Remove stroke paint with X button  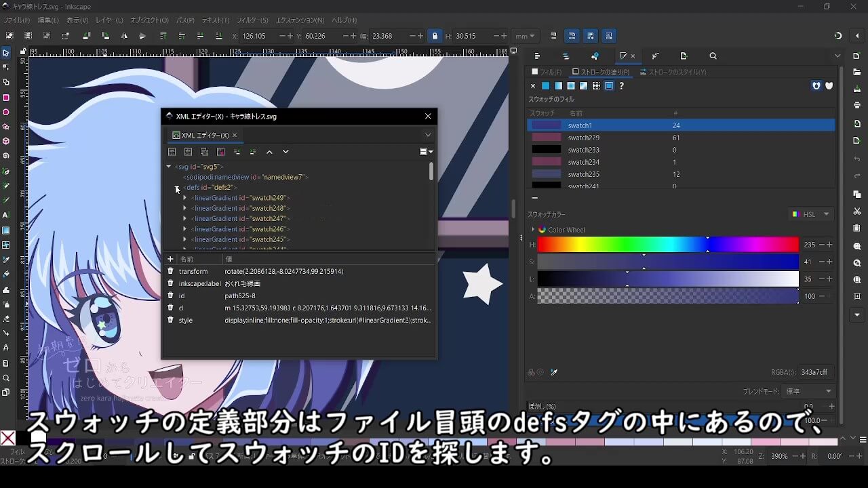[x=533, y=86]
